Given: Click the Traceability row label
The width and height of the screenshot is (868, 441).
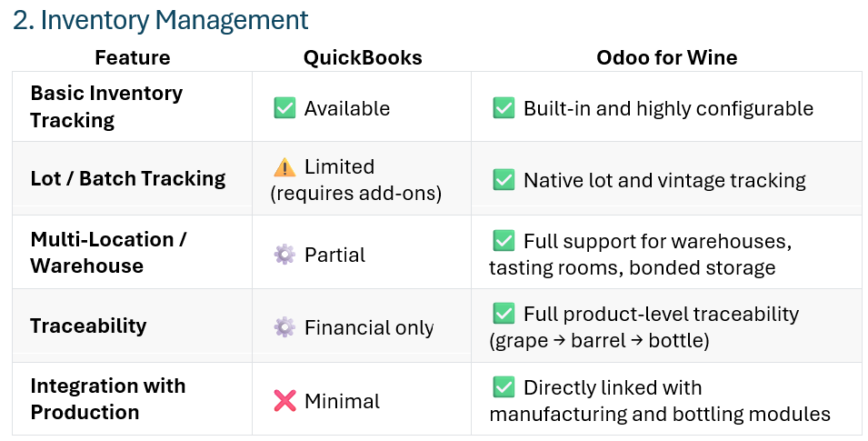Looking at the screenshot, I should (x=88, y=326).
